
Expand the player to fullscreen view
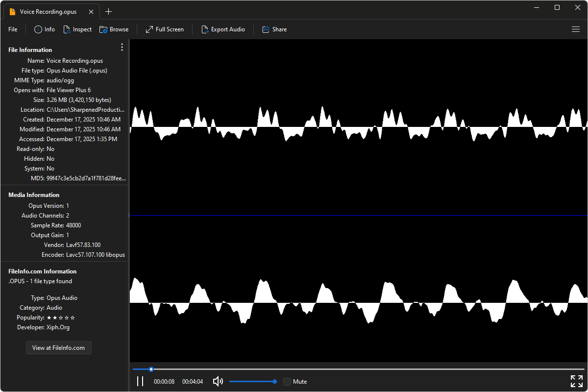pyautogui.click(x=577, y=381)
